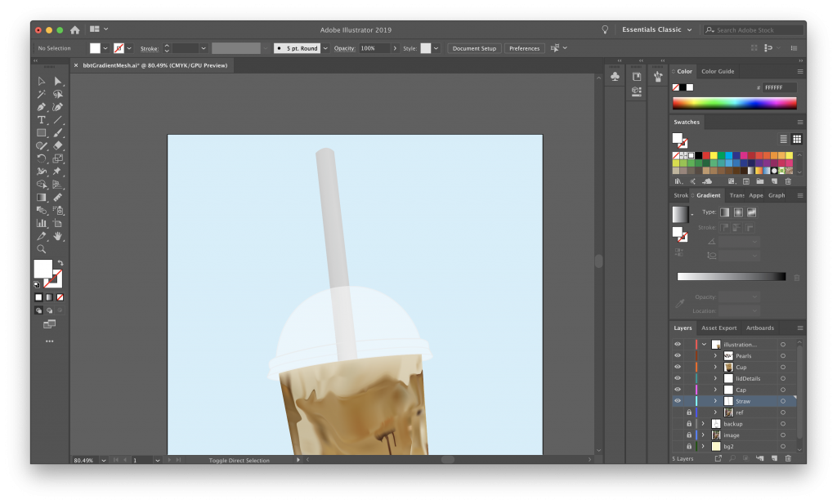Select the Type tool
Screen dimensions: 837x504
pos(43,120)
